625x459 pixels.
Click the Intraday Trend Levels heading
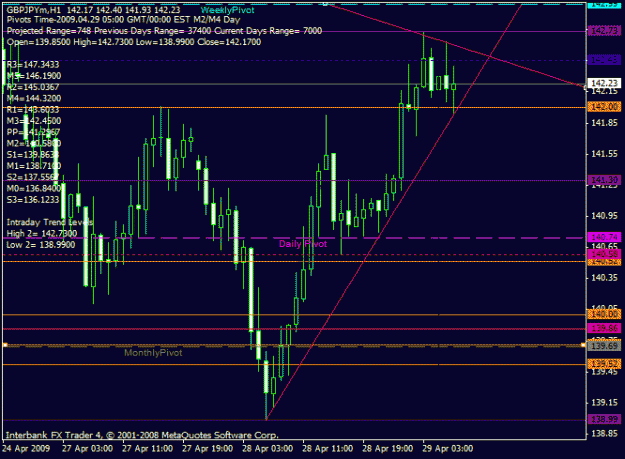click(x=50, y=222)
